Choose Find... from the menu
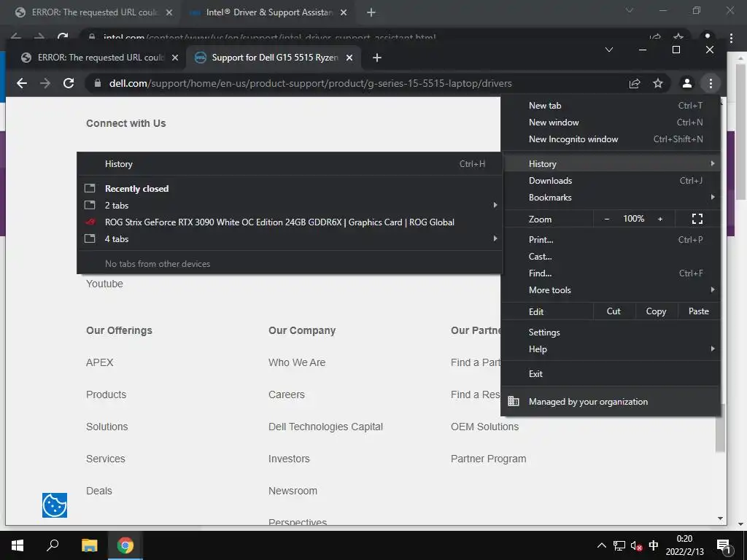 (611, 273)
